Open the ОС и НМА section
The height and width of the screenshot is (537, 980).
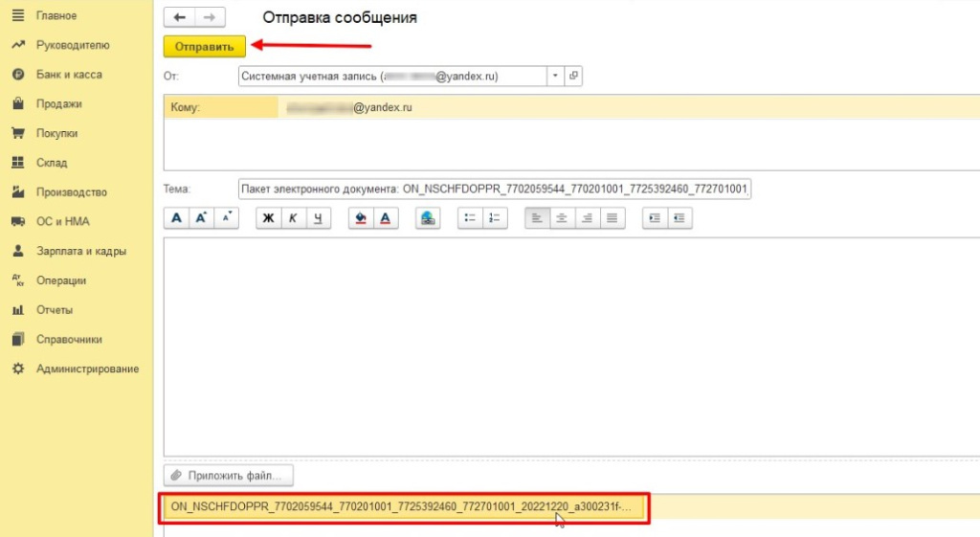pyautogui.click(x=62, y=221)
